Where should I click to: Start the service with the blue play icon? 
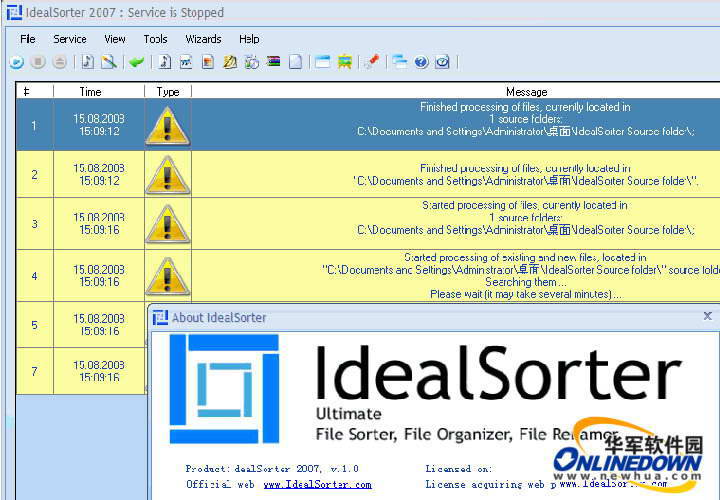pos(17,62)
